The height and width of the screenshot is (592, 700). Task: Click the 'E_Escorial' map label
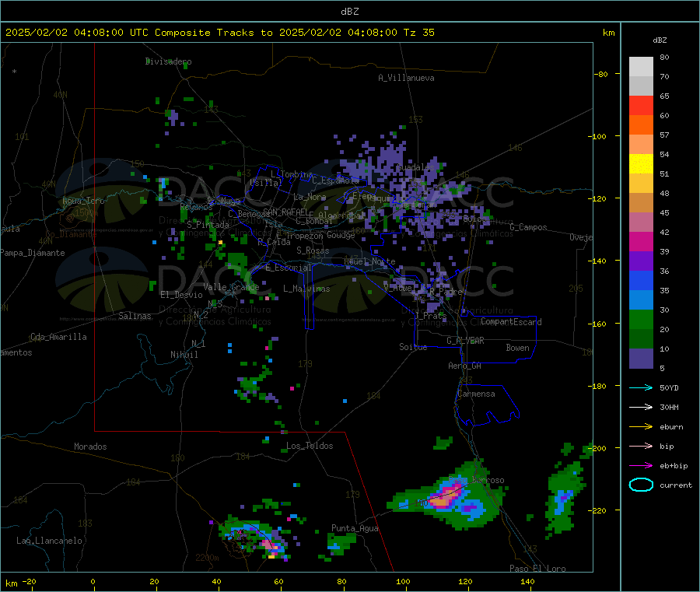coord(288,268)
